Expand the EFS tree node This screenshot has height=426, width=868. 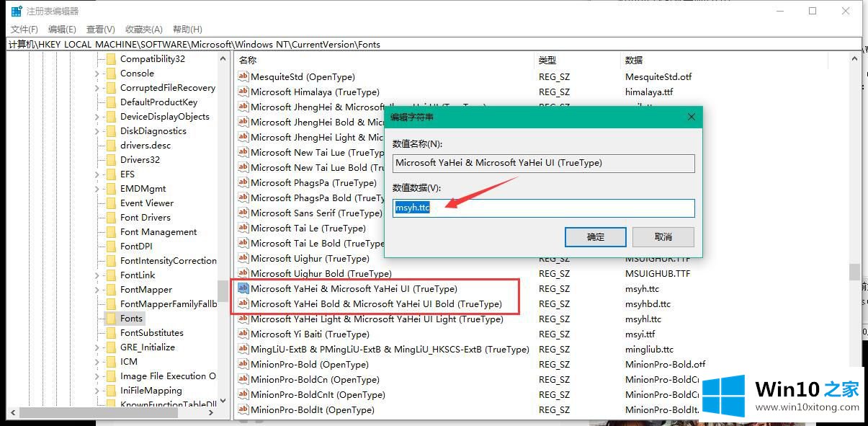(x=97, y=174)
